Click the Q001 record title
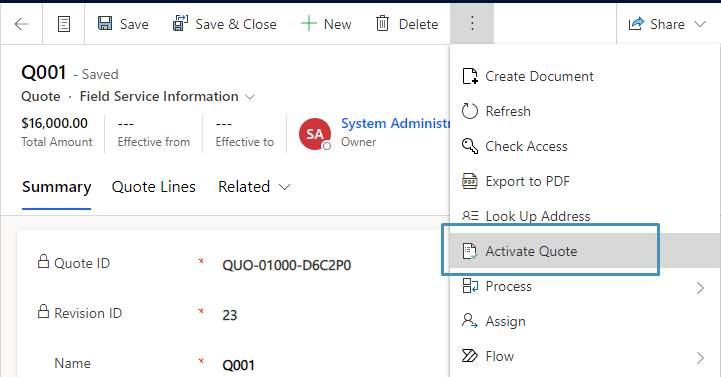The height and width of the screenshot is (377, 721). 44,73
